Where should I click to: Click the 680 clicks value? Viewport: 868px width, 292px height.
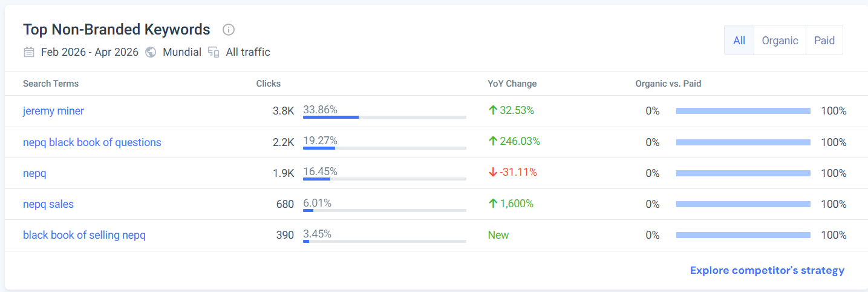285,204
